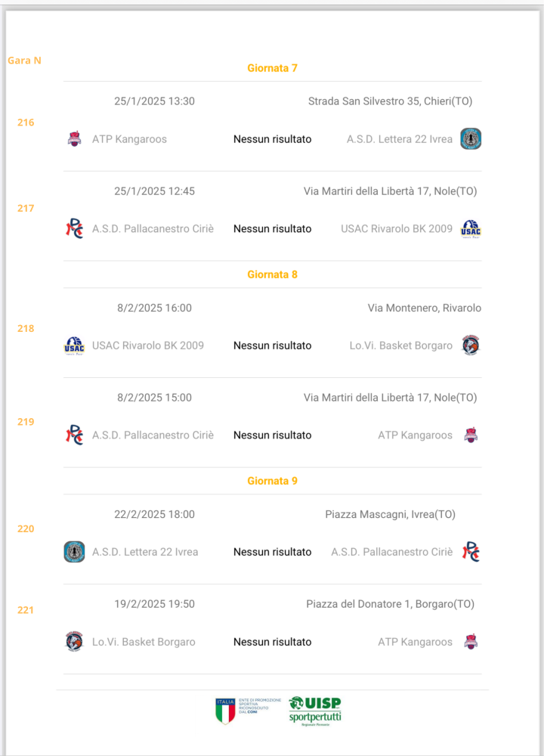Viewport: 544px width, 756px height.
Task: Open the Giornata 8 heading
Action: pyautogui.click(x=272, y=274)
